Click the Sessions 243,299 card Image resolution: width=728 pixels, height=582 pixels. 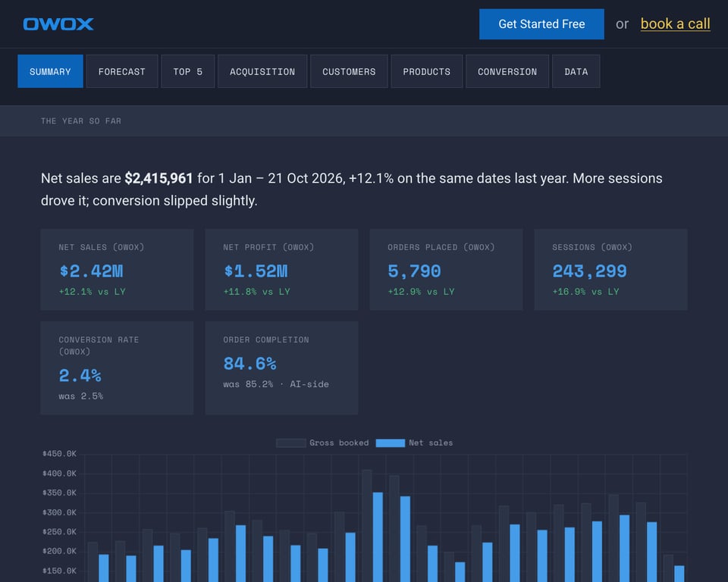tap(610, 269)
